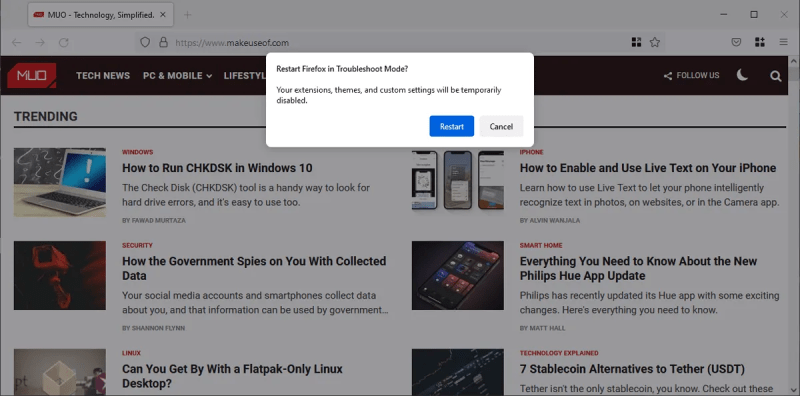This screenshot has width=800, height=400.
Task: Close the Firefox window
Action: [x=784, y=15]
